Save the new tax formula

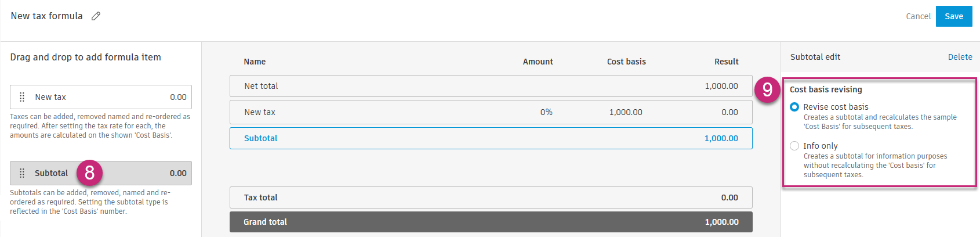954,16
